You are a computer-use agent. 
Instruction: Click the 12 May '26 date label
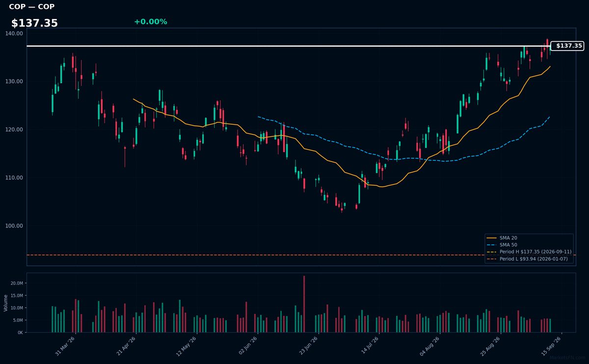tap(187, 346)
